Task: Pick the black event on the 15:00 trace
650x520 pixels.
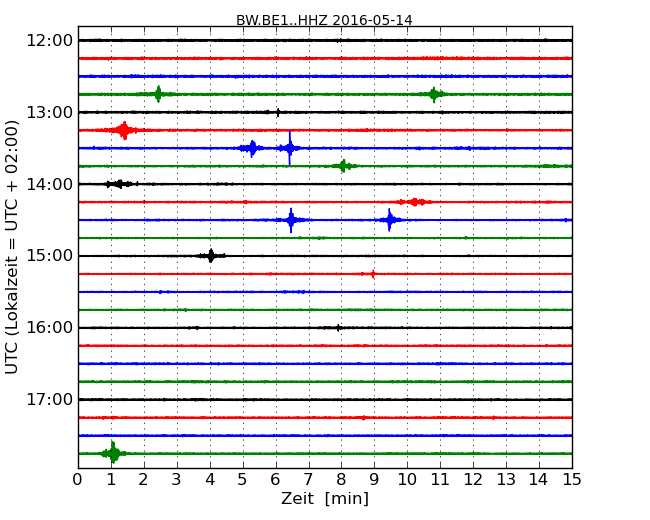Action: [x=211, y=256]
